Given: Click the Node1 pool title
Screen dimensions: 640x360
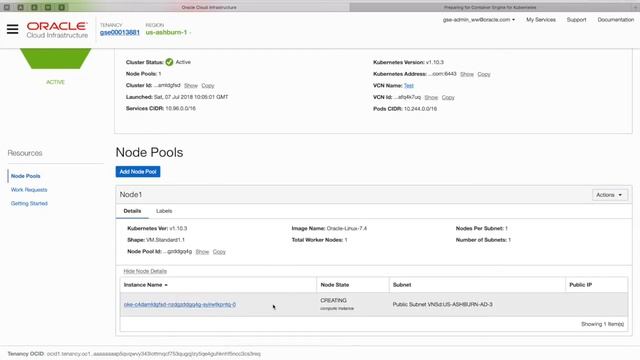Looking at the screenshot, I should click(131, 195).
